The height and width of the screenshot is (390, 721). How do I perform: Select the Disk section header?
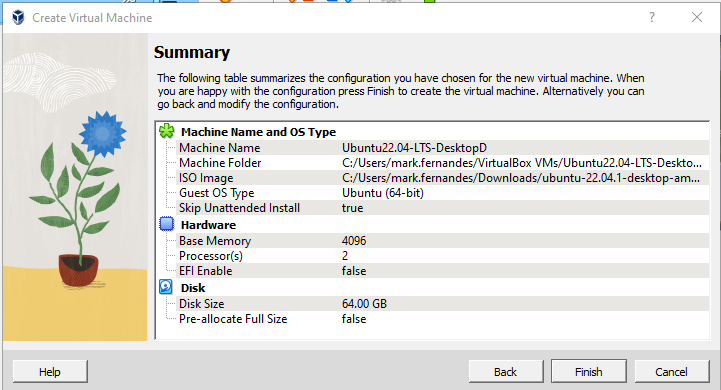point(193,288)
